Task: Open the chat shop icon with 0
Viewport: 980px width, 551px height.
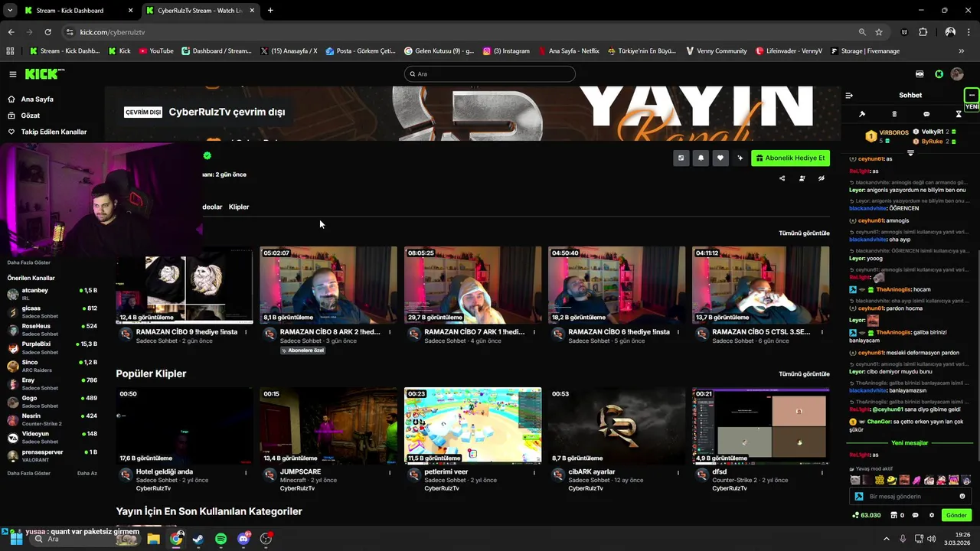Action: click(x=897, y=516)
